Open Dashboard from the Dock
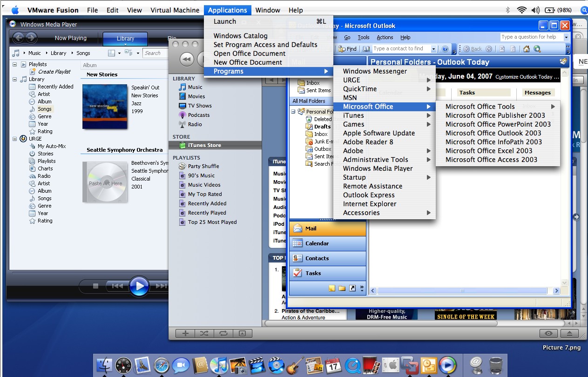This screenshot has height=377, width=588. [x=124, y=365]
